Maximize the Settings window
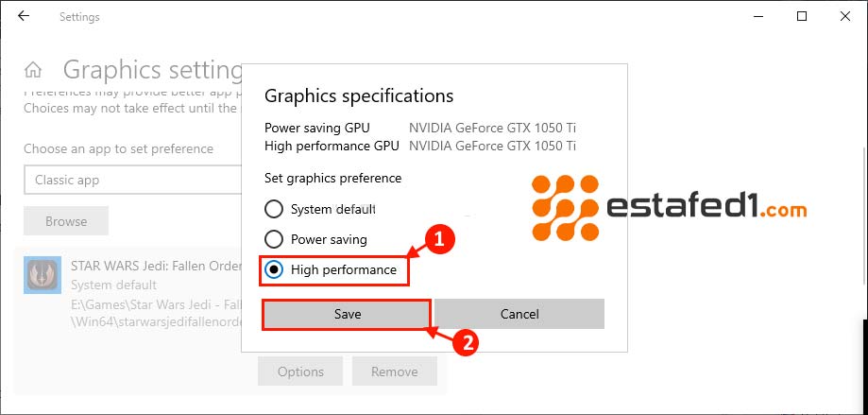 tap(802, 16)
